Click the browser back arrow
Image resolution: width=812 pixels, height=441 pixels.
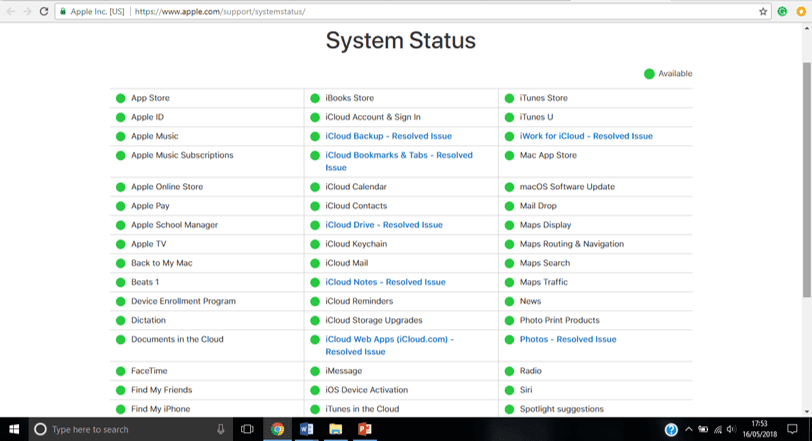tap(11, 11)
